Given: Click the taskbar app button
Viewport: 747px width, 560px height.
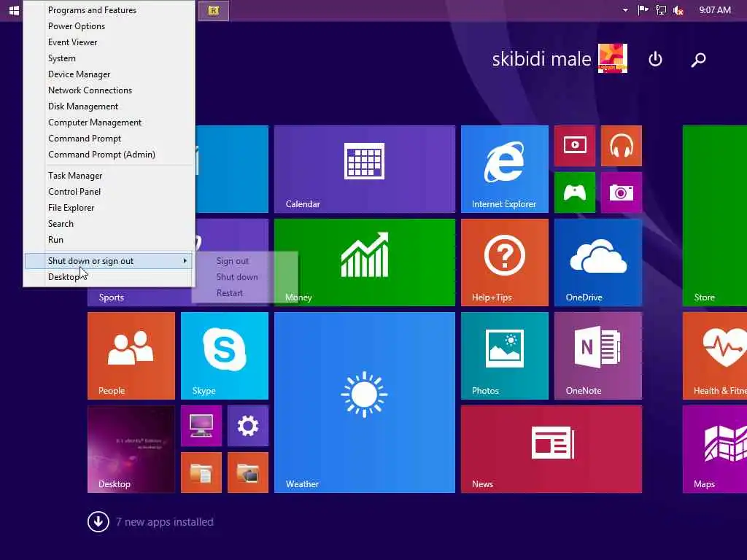Looking at the screenshot, I should tap(214, 10).
